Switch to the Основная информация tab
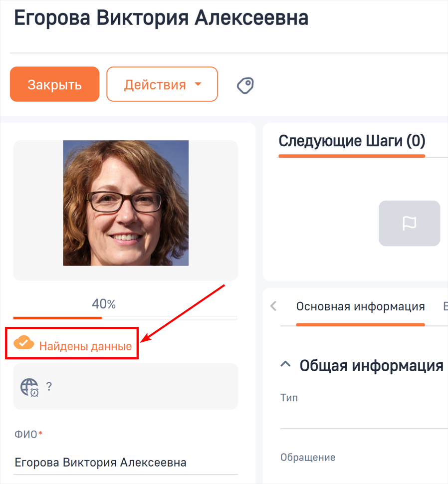 360,306
